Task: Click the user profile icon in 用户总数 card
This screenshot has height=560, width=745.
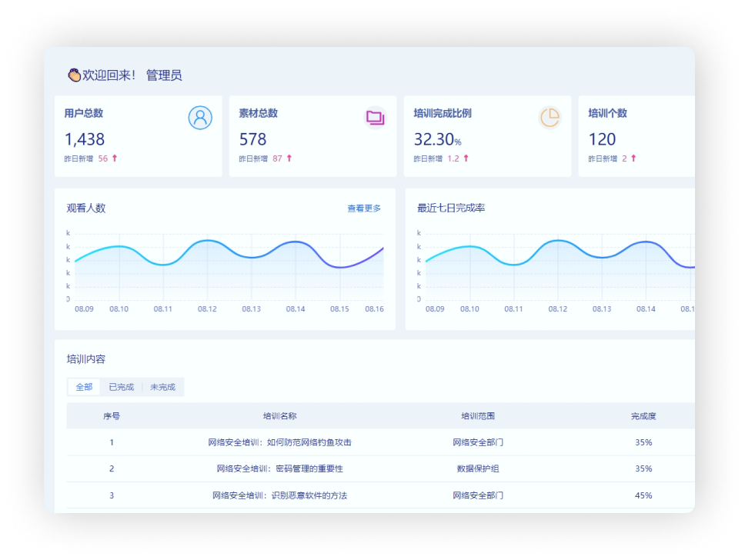Action: tap(200, 118)
